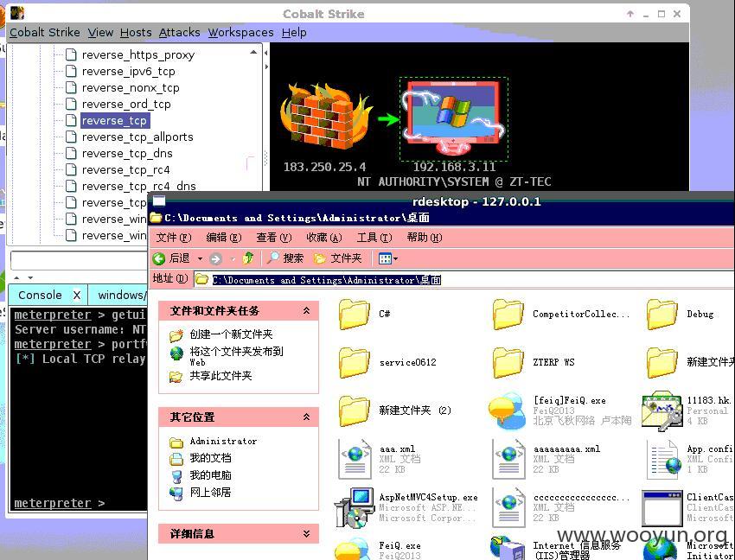Toggle the Folders (文件夹) pane button
This screenshot has width=735, height=560.
click(x=338, y=258)
